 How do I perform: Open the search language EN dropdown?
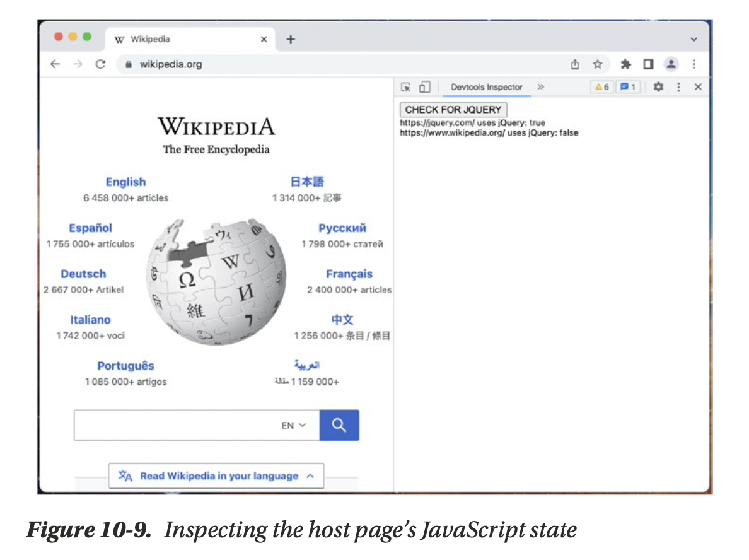(294, 426)
